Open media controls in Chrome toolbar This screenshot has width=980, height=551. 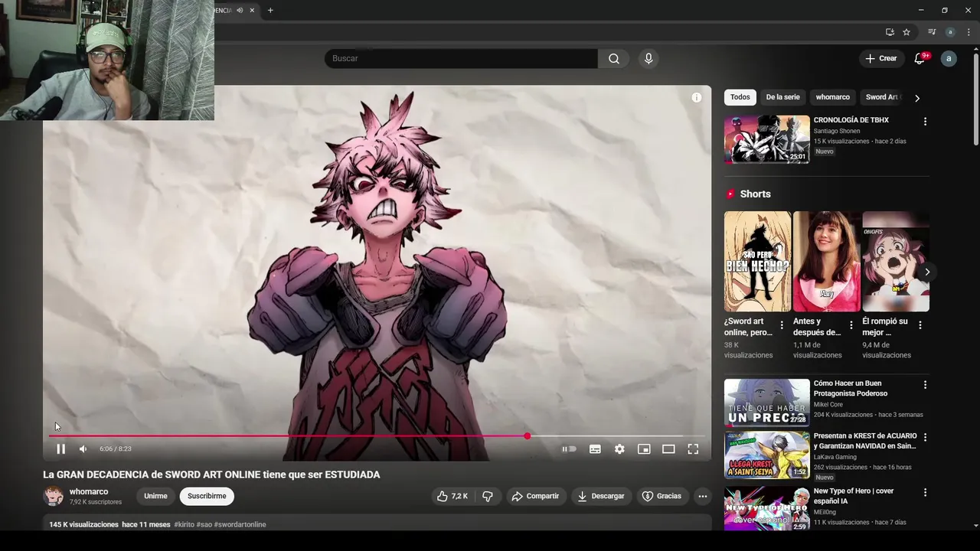coord(932,32)
